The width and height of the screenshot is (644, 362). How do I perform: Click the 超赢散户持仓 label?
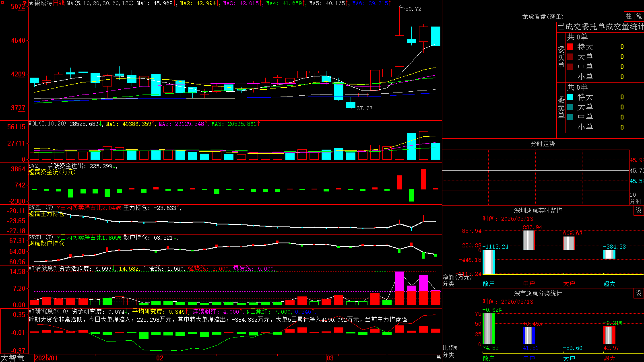(x=46, y=244)
